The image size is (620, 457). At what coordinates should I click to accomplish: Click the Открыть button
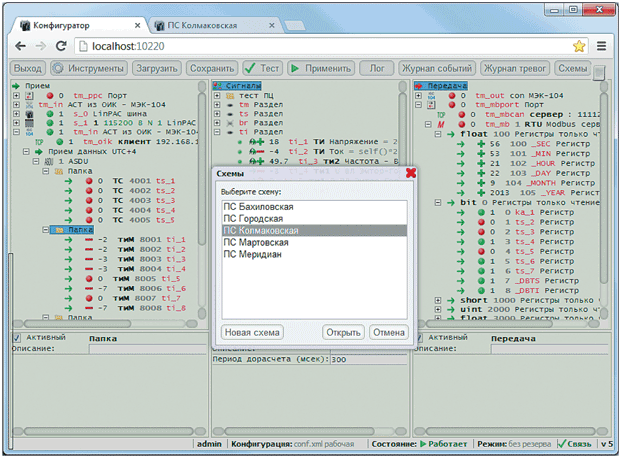tap(343, 332)
